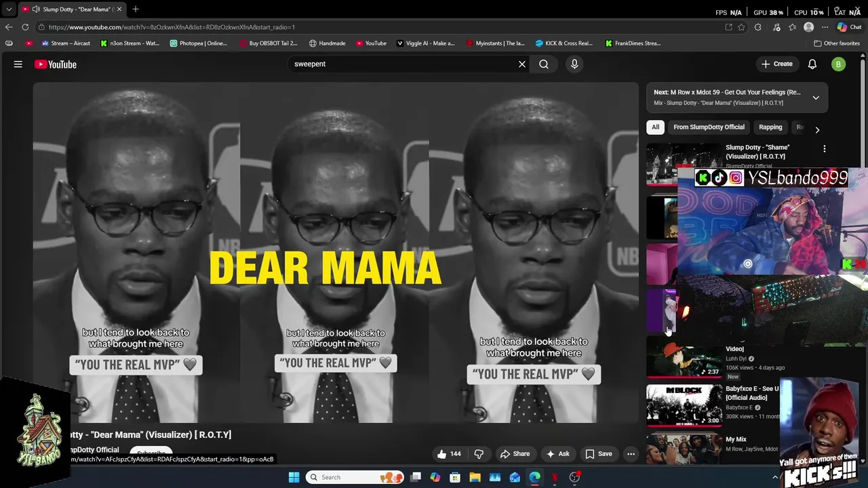Click the Windows taskbar search box

tap(353, 477)
